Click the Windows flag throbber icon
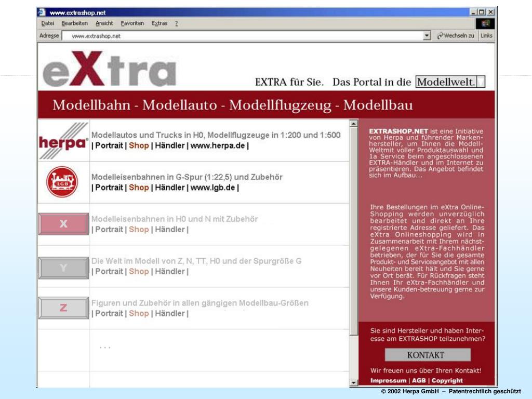532x399 pixels. pos(485,23)
